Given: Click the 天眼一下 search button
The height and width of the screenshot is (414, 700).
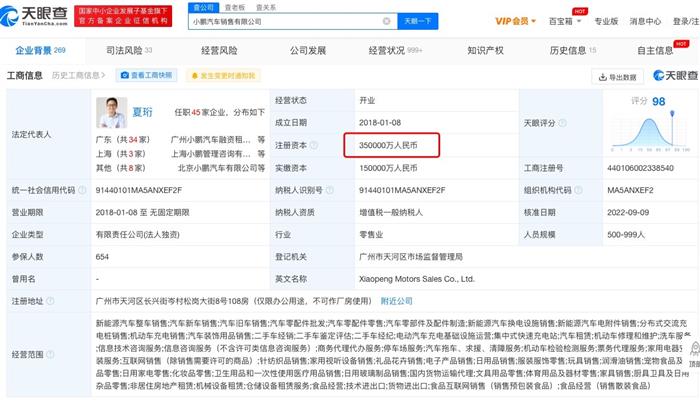Looking at the screenshot, I should [x=418, y=21].
